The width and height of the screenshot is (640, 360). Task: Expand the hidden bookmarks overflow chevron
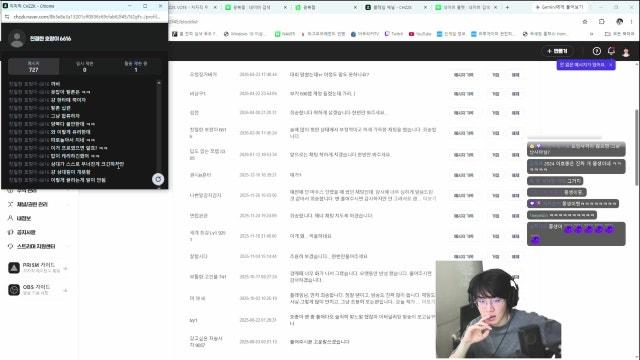pos(591,34)
